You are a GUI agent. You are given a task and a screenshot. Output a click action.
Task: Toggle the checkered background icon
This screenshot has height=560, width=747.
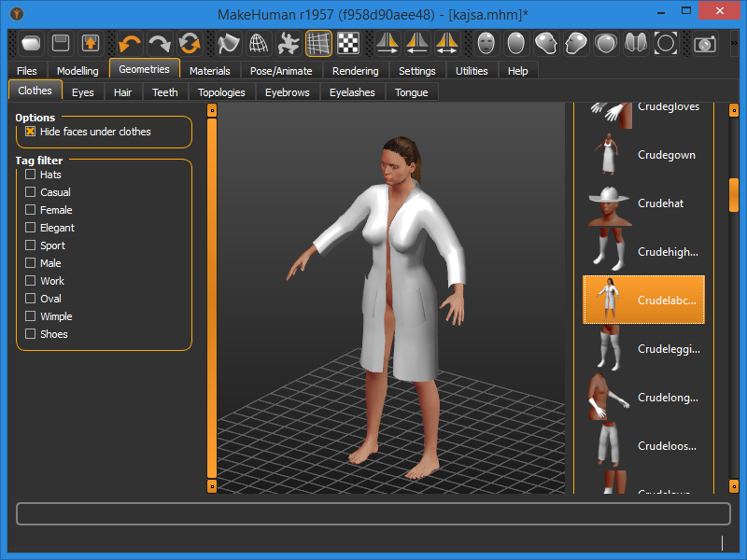pyautogui.click(x=348, y=43)
